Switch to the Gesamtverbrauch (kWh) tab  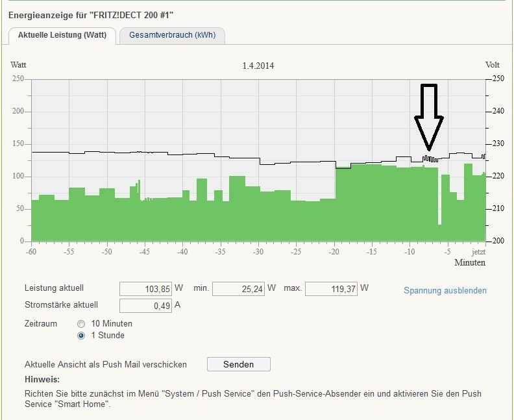[x=173, y=36]
